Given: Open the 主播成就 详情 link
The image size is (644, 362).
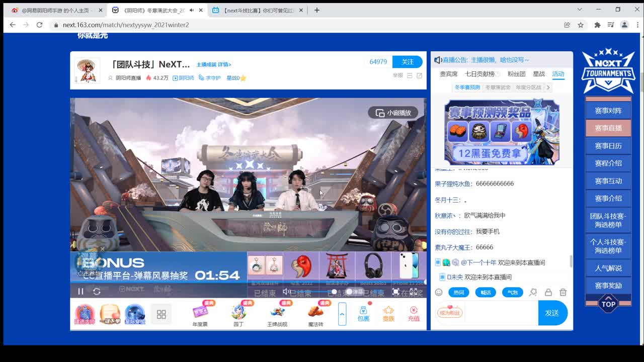Looking at the screenshot, I should point(214,64).
